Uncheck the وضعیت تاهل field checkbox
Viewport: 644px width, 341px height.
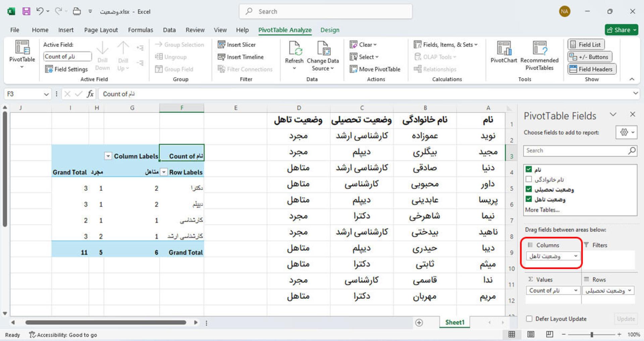click(x=529, y=199)
